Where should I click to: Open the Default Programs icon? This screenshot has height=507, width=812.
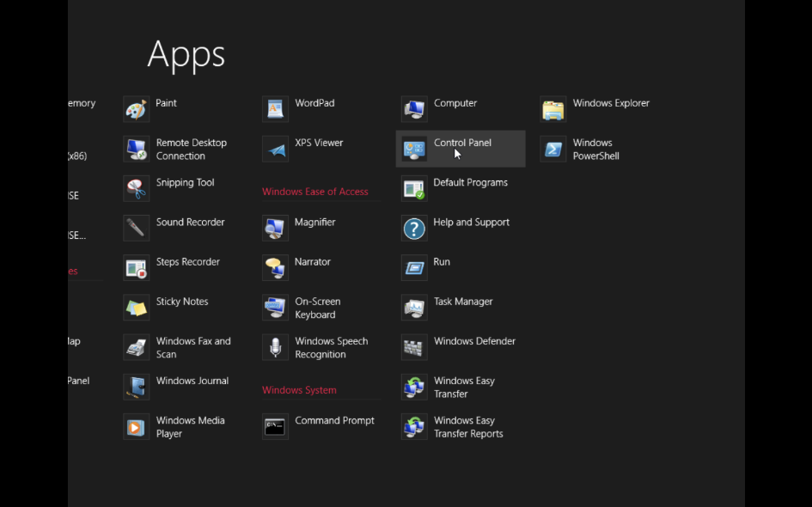tap(414, 188)
